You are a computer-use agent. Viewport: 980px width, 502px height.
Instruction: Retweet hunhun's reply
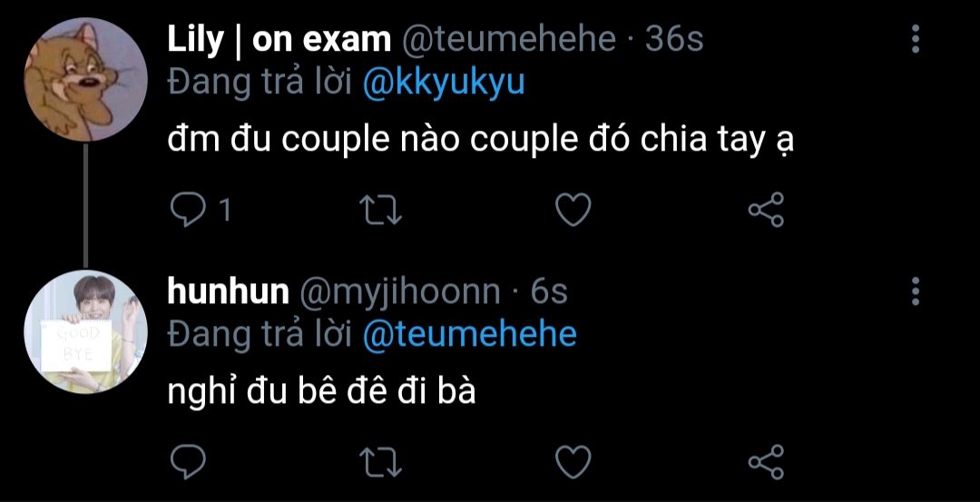[x=381, y=463]
